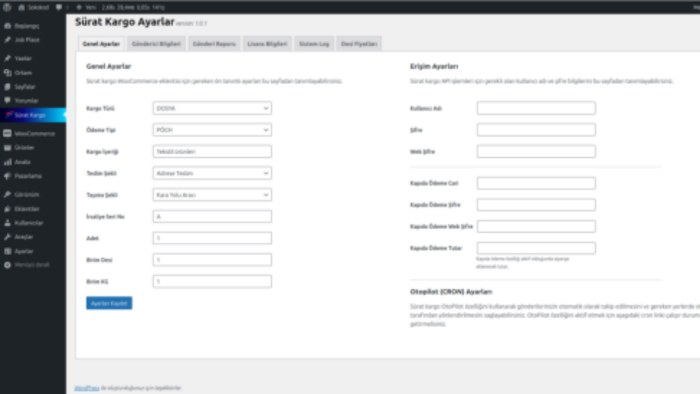Expand the Taşıma Şekli dropdown

pos(212,195)
